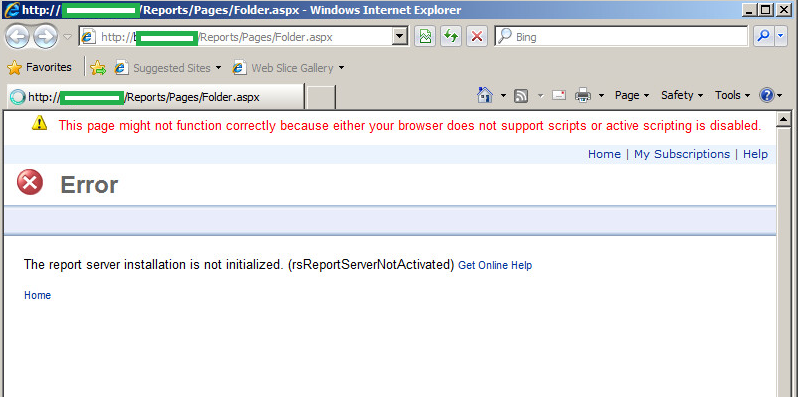Open the recent pages dropdown arrow
This screenshot has width=798, height=397.
[68, 37]
